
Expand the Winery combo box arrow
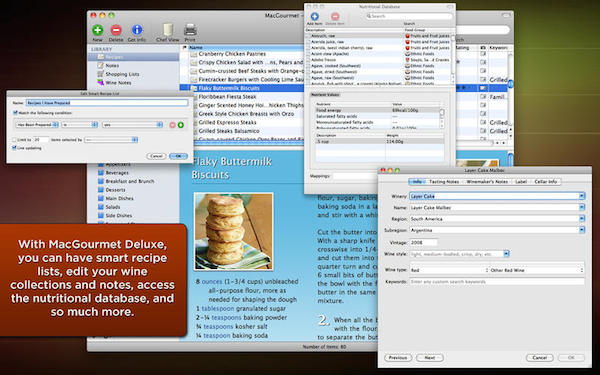tap(582, 196)
